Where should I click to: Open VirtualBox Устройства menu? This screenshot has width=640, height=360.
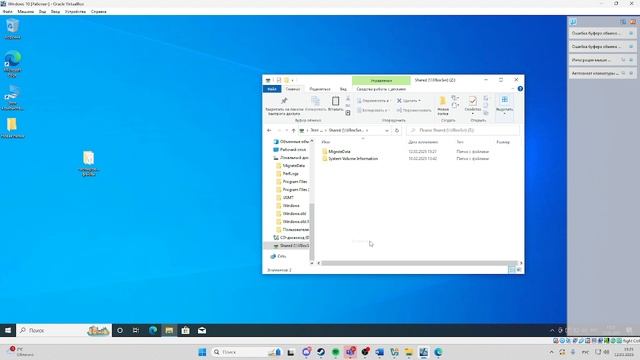coord(75,11)
